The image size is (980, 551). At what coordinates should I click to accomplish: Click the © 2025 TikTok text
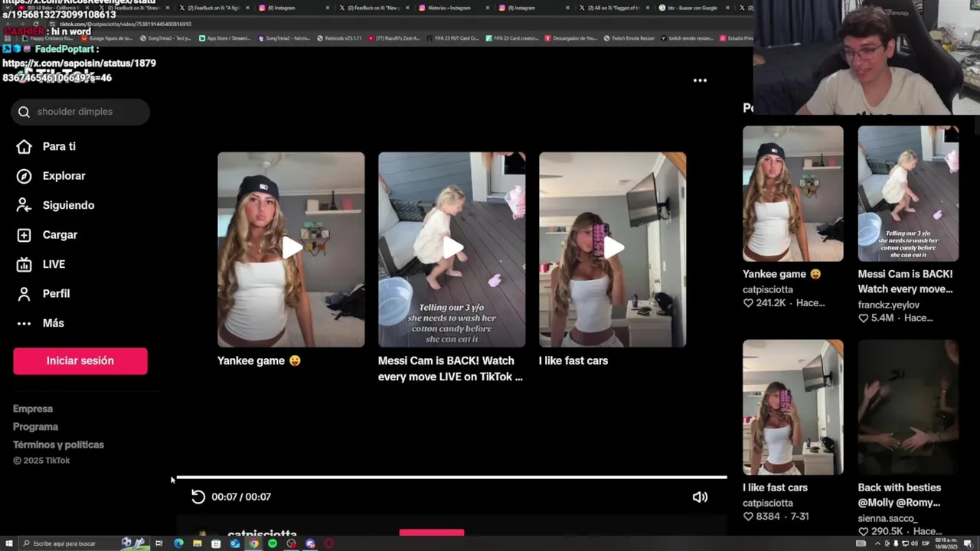pyautogui.click(x=41, y=461)
